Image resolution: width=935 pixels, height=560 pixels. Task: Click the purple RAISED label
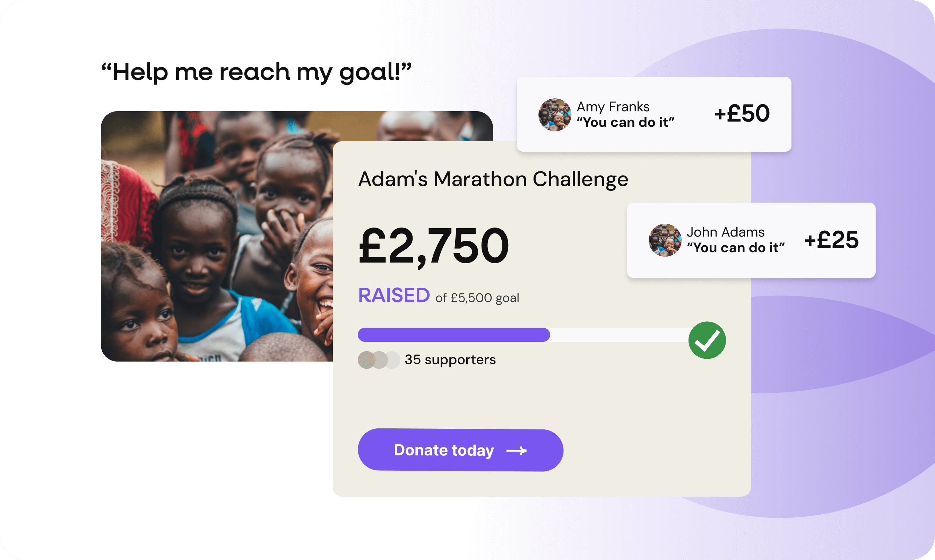coord(393,295)
